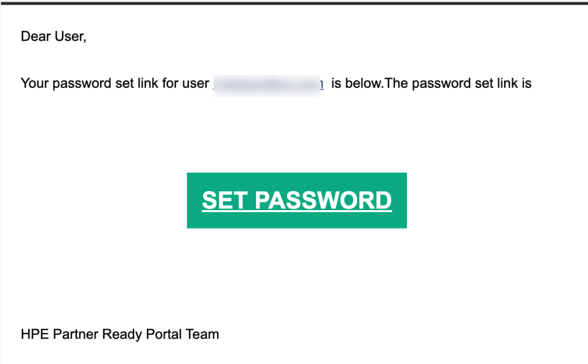Click the word 'Dear' in the greeting
Screen dimensions: 588x364
[36, 36]
